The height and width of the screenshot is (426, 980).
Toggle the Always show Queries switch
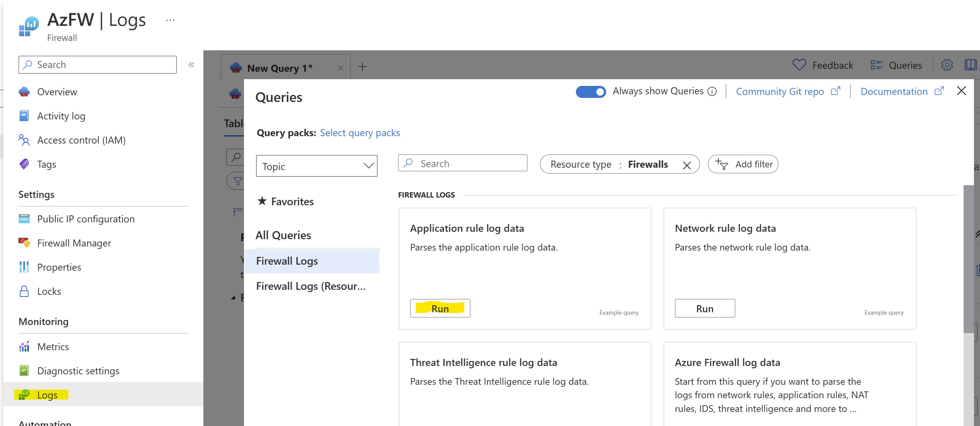(590, 92)
